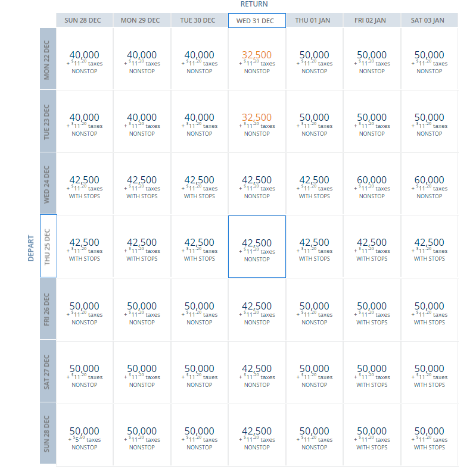Pick the 60,000 fare returning SAT 03 JAN

430,184
